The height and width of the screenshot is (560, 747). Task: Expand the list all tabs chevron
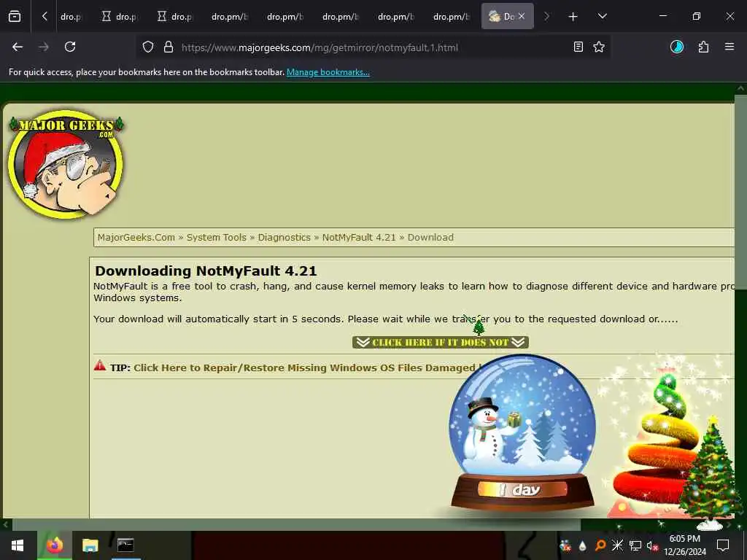pos(602,16)
